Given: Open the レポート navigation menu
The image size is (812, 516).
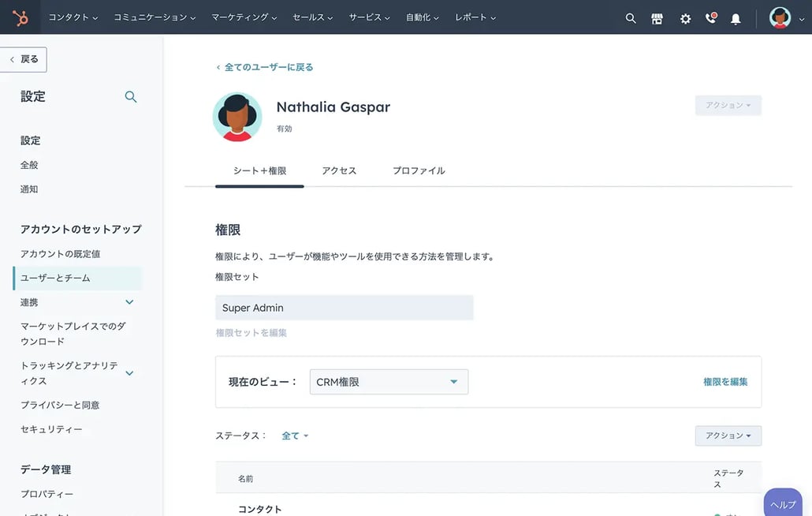Looking at the screenshot, I should point(475,17).
